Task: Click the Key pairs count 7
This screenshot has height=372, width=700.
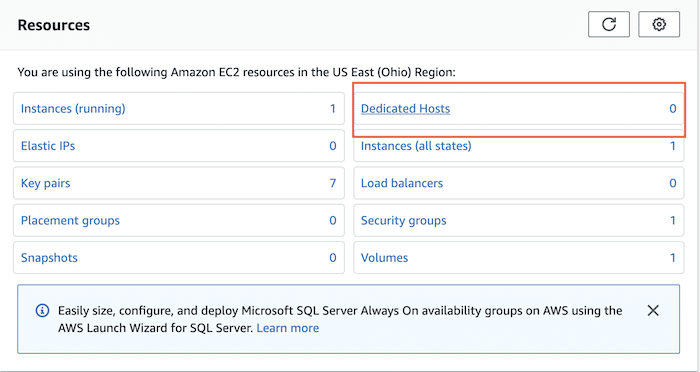Action: tap(333, 183)
